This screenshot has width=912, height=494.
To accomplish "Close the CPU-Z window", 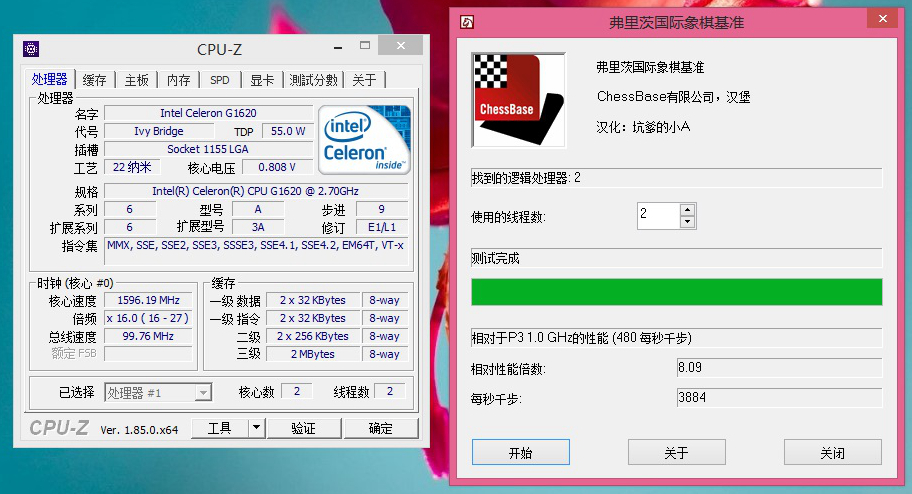I will [x=401, y=45].
